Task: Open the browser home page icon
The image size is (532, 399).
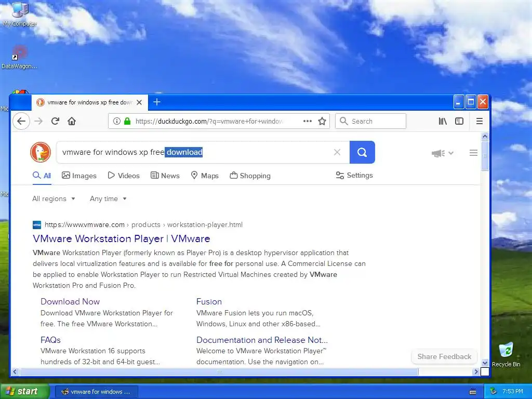Action: pyautogui.click(x=72, y=121)
